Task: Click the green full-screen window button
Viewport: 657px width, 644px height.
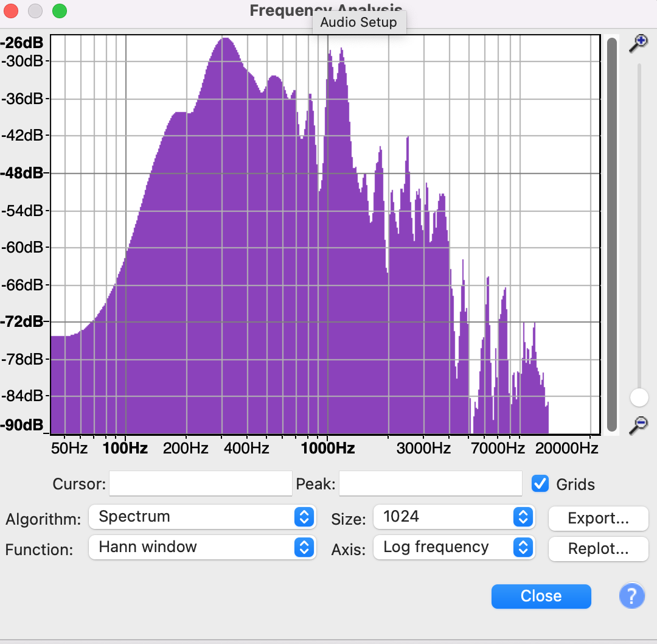Action: point(59,11)
